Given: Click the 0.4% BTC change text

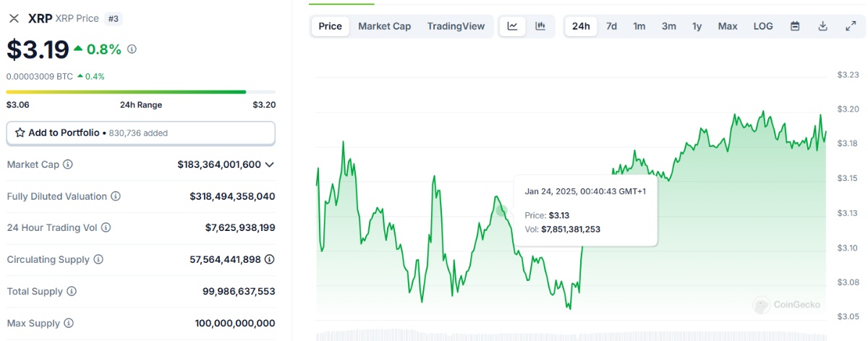Looking at the screenshot, I should coord(95,76).
